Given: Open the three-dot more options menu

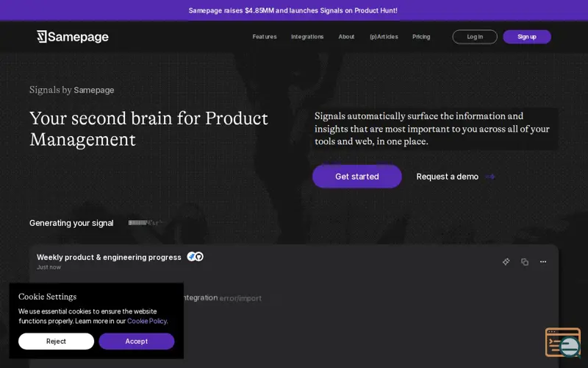Looking at the screenshot, I should pos(543,262).
